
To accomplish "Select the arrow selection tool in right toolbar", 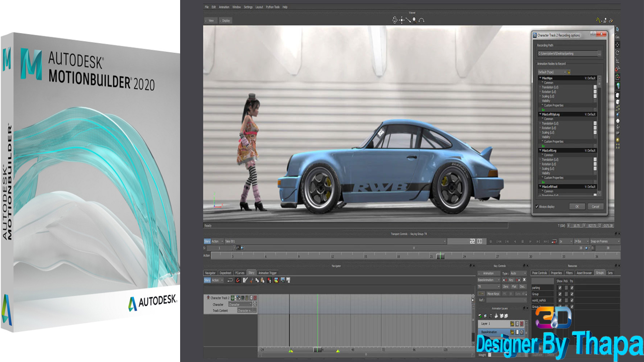I will pos(617,29).
